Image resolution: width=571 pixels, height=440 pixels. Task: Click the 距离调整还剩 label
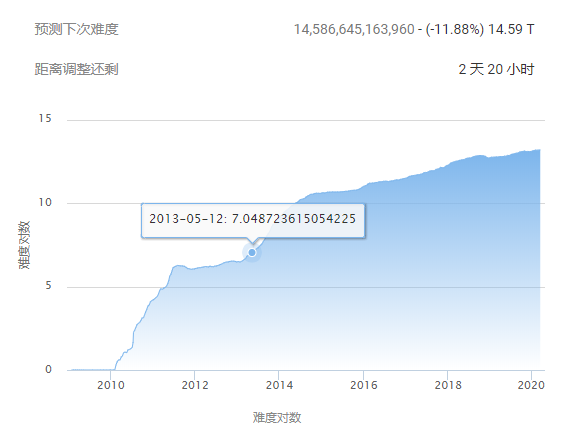click(x=76, y=69)
